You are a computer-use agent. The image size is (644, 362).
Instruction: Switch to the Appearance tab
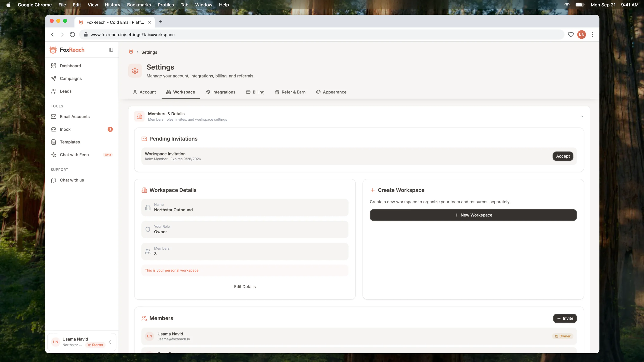pos(331,92)
